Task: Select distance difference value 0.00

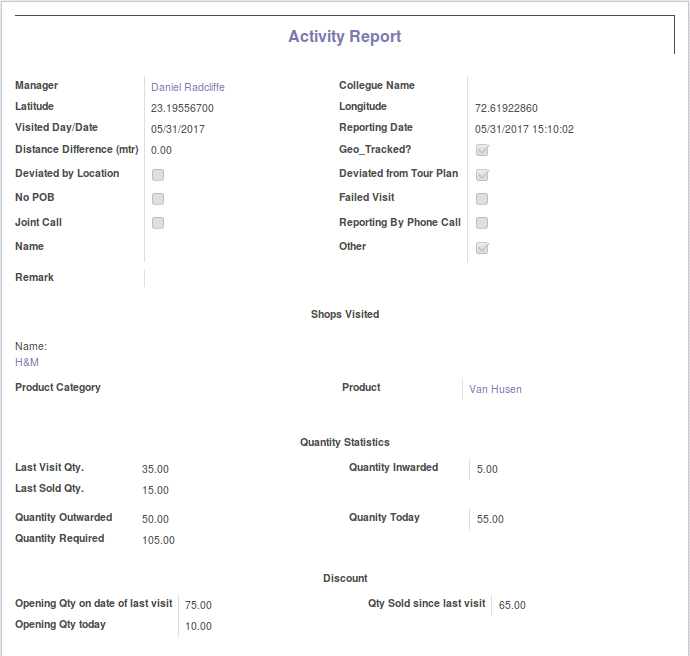Action: pos(161,150)
